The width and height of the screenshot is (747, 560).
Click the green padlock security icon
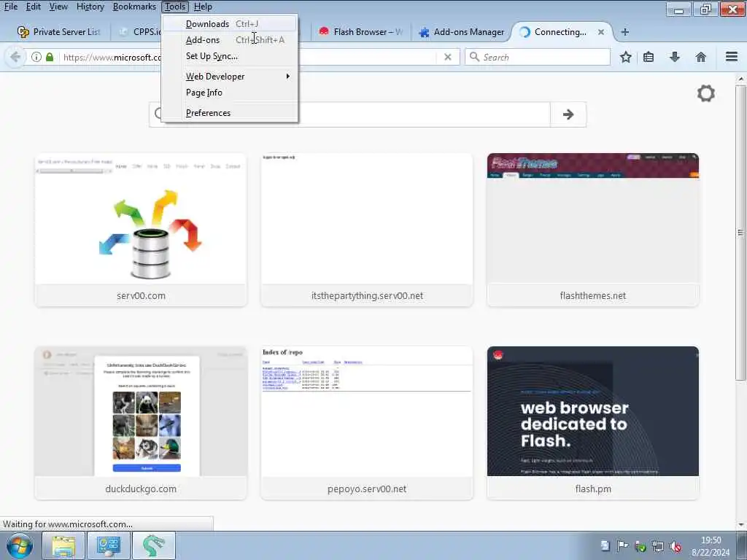50,57
